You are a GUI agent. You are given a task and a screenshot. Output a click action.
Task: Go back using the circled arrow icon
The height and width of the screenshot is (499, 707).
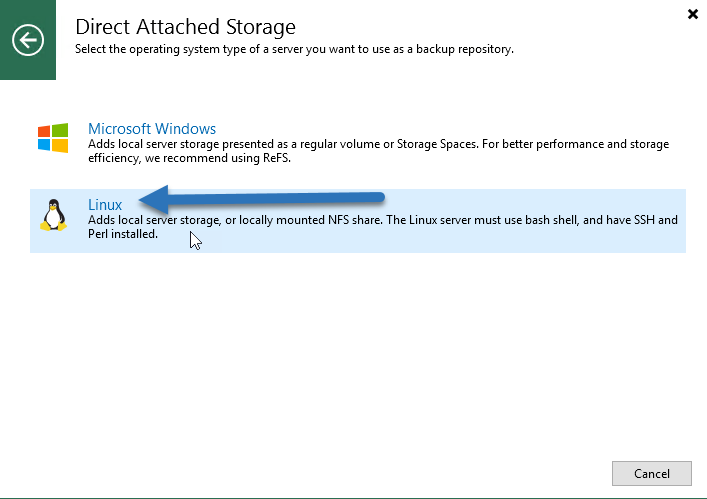pyautogui.click(x=28, y=40)
